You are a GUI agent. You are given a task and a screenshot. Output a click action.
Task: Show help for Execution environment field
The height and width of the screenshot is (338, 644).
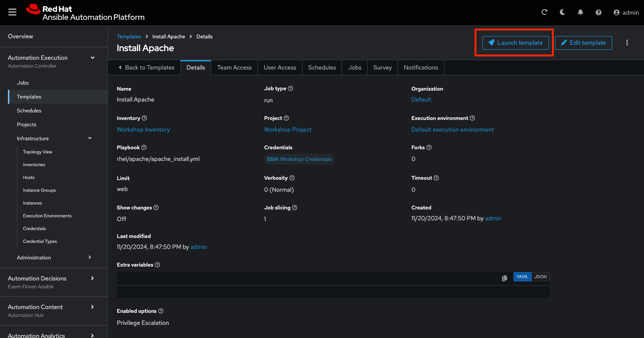point(472,118)
